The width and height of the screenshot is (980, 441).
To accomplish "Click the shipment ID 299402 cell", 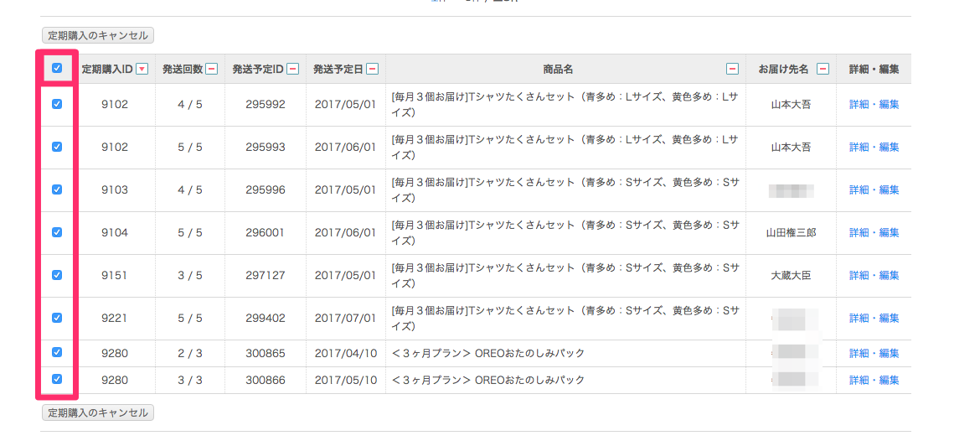I will [265, 319].
